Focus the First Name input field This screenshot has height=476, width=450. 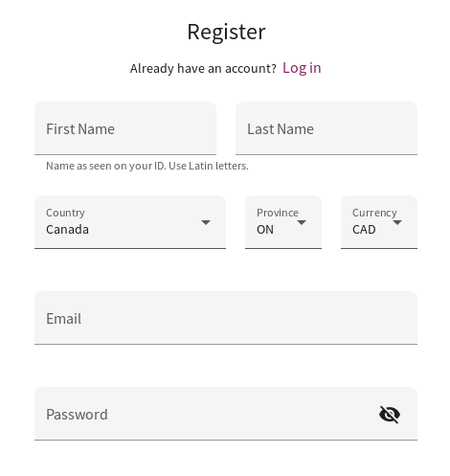[125, 128]
